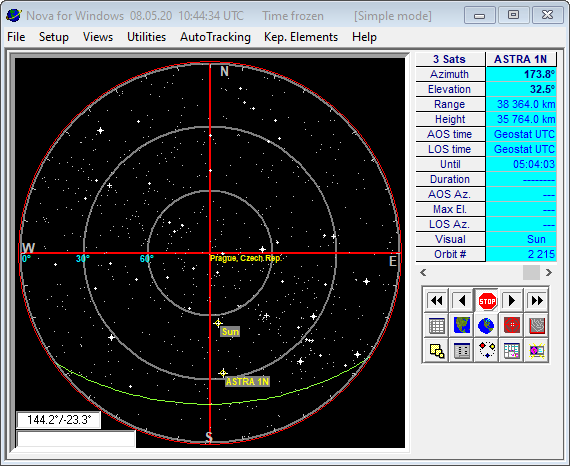570x466 pixels.
Task: Open the glowing globe screen icon
Action: 537,350
